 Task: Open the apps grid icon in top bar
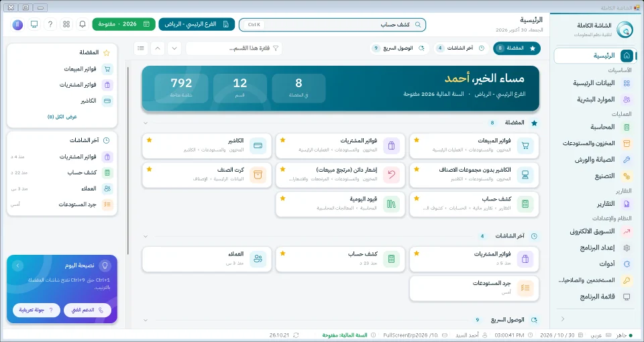[66, 24]
